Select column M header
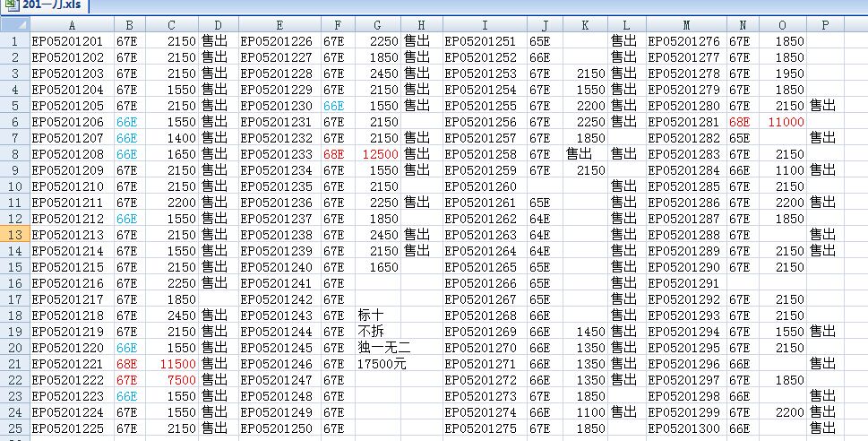The image size is (868, 441). point(686,25)
